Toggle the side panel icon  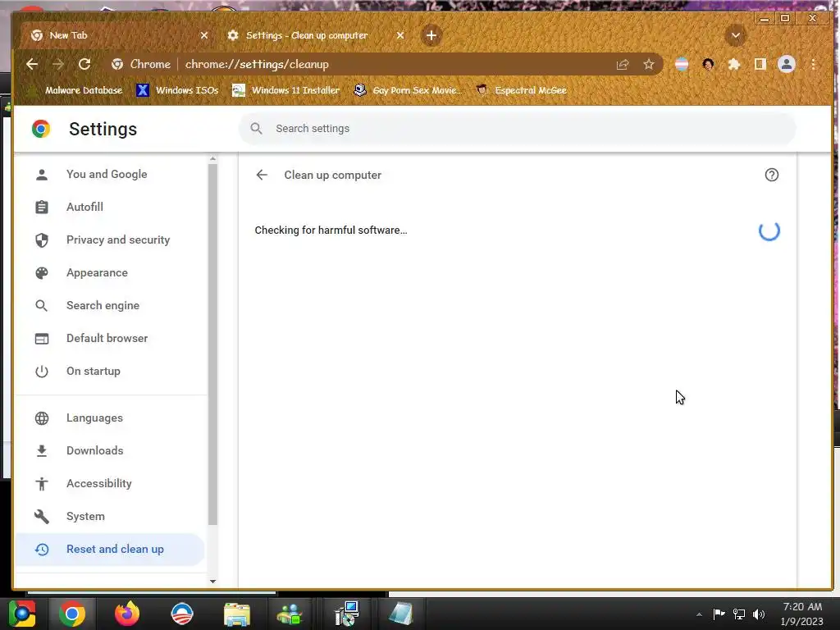pyautogui.click(x=760, y=64)
